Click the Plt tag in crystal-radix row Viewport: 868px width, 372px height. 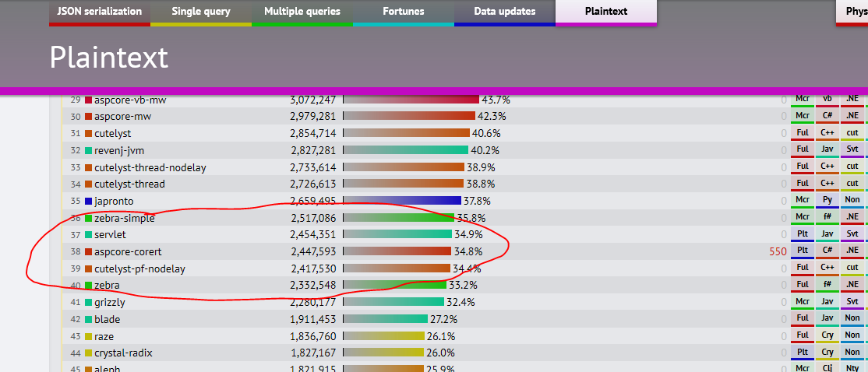[x=802, y=353]
